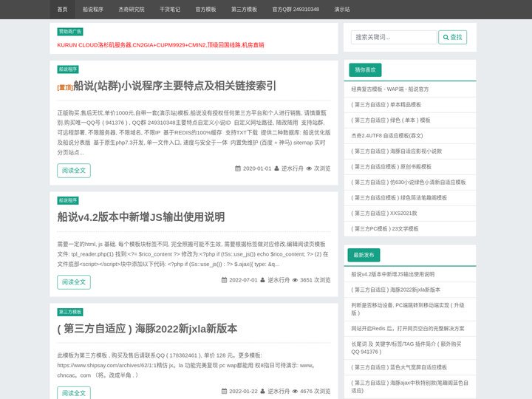Open the 干货笔记 nav item
The height and width of the screenshot is (399, 532).
(170, 10)
